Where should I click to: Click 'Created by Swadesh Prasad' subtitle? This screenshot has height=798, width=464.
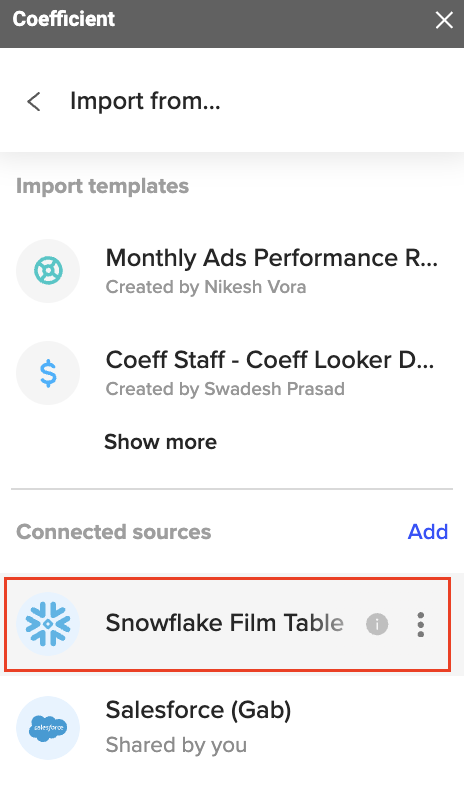pyautogui.click(x=225, y=389)
